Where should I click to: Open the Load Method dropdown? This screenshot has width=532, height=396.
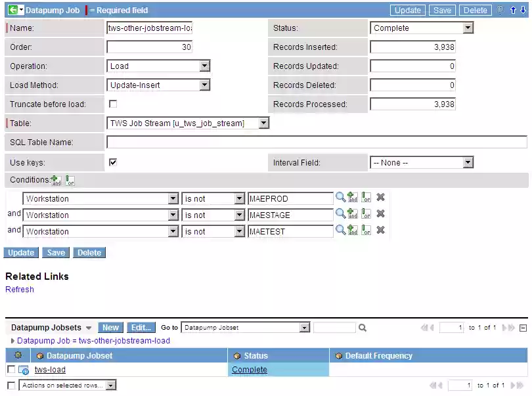click(204, 85)
